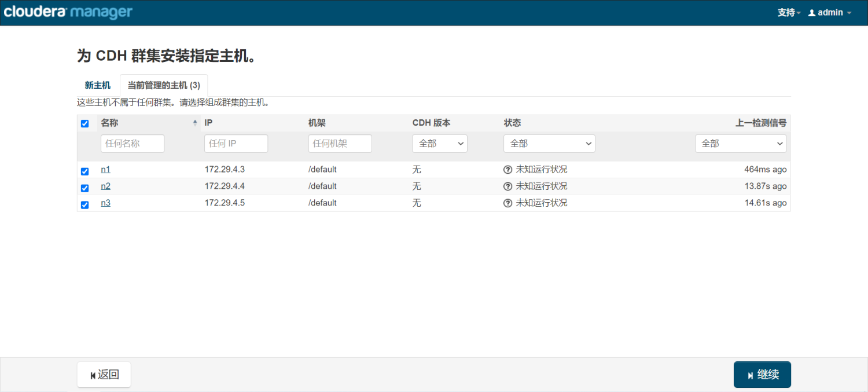Click 未知运行状况 status text for n3
The image size is (868, 392).
coord(541,203)
